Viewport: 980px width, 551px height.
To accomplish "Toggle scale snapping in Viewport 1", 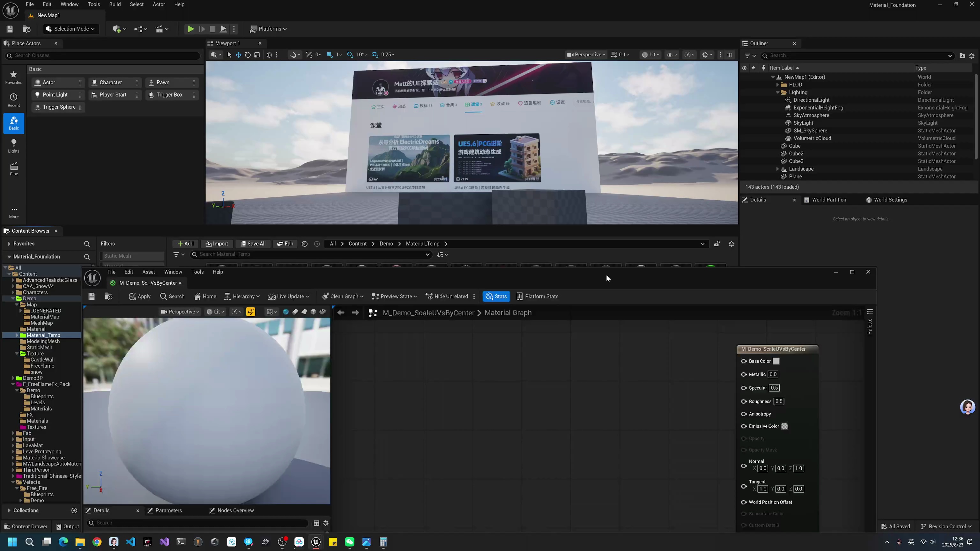I will [x=375, y=55].
